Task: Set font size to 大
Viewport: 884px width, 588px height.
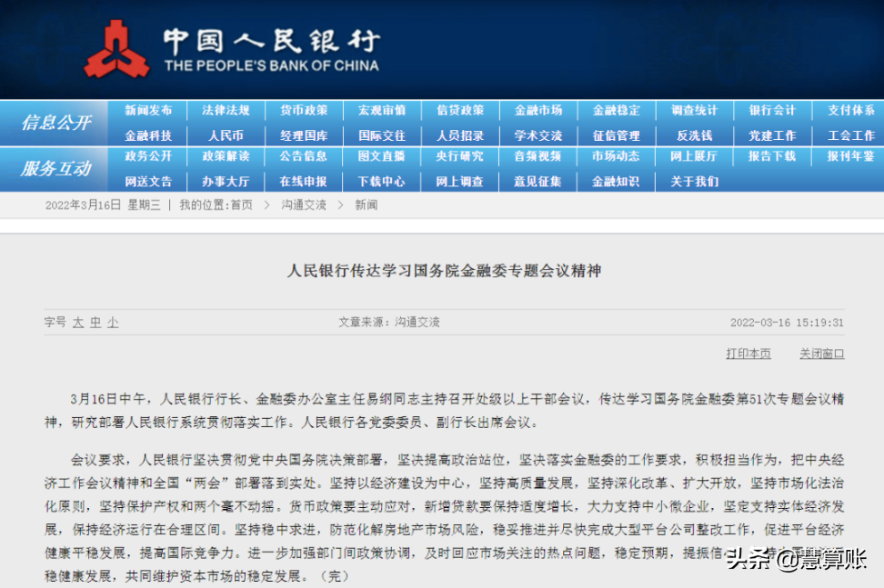Action: 78,322
